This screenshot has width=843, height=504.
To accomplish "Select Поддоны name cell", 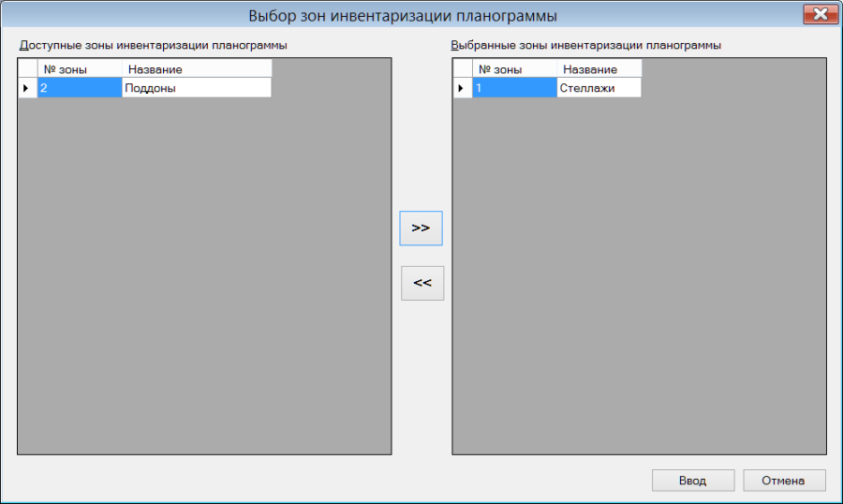I will tap(197, 88).
